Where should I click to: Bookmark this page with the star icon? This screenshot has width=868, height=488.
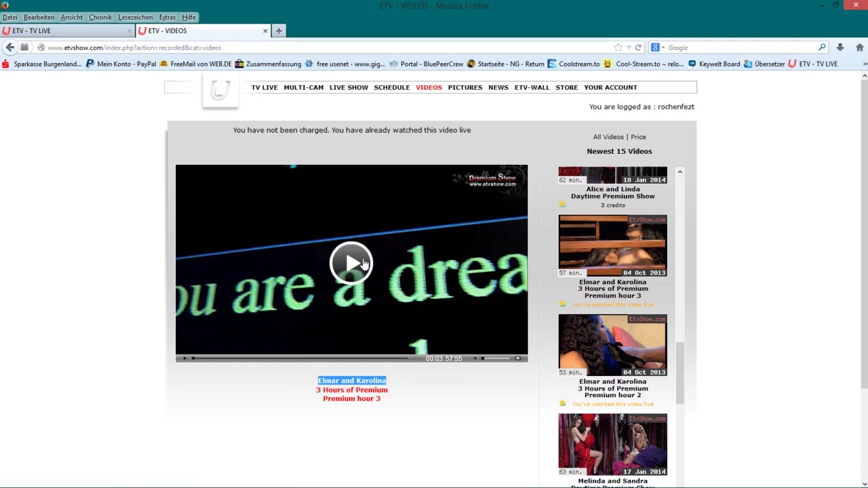point(618,47)
